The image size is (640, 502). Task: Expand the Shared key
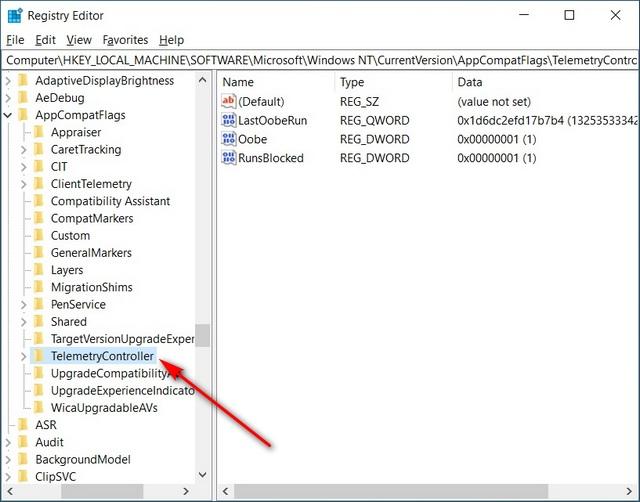click(x=23, y=322)
